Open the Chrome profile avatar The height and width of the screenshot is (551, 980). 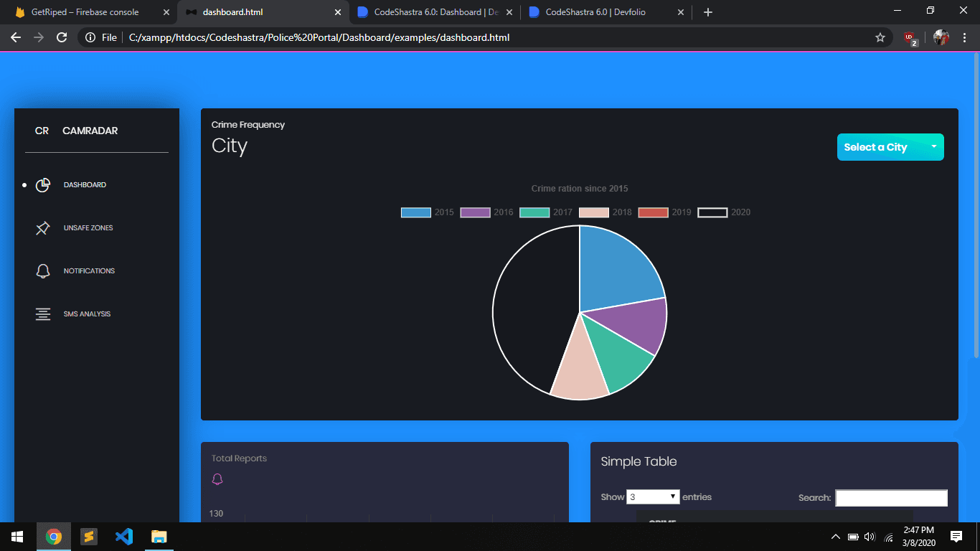[x=941, y=37]
